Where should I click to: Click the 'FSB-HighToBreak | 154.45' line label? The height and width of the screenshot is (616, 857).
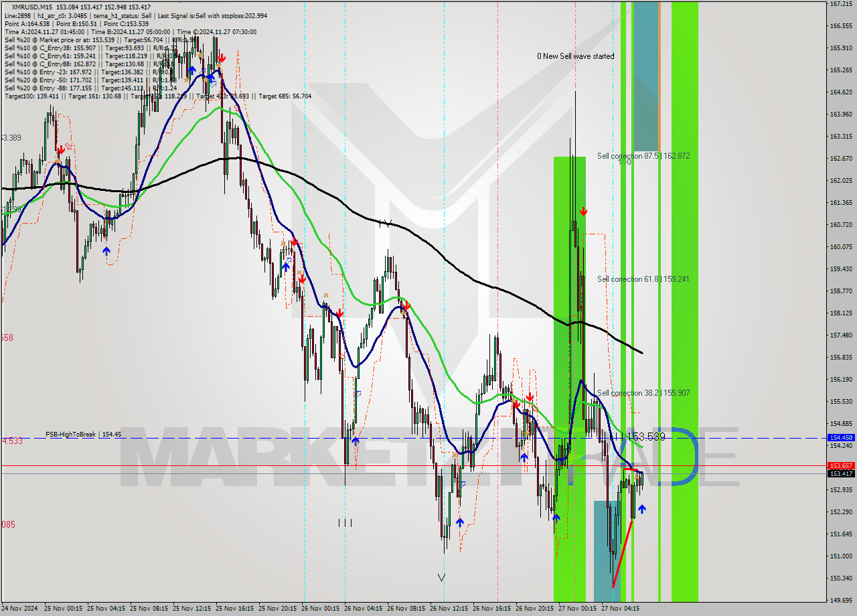point(84,435)
